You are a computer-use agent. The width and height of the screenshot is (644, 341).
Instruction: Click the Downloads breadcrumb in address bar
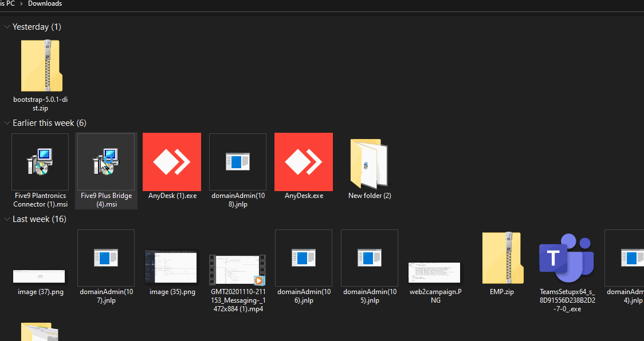click(45, 3)
